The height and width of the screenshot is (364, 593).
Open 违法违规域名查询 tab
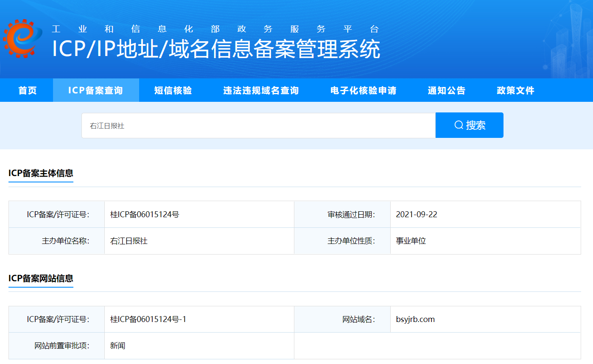(x=261, y=90)
